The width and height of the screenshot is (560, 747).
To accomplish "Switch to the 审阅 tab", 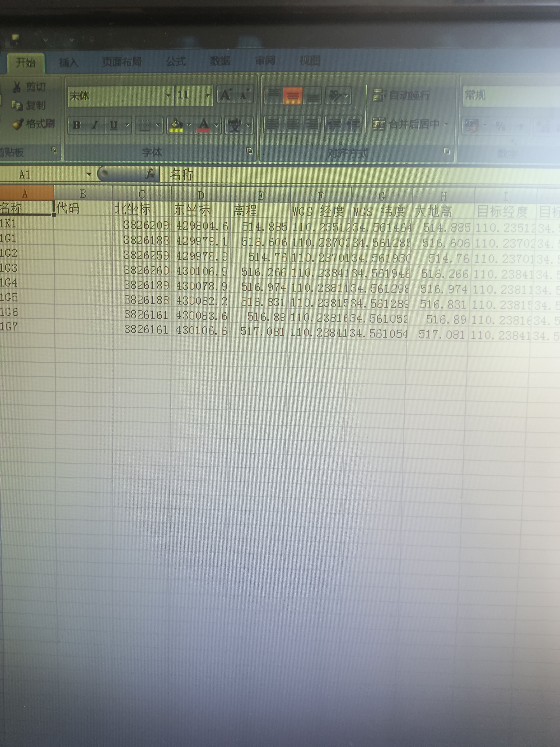I will (x=265, y=61).
